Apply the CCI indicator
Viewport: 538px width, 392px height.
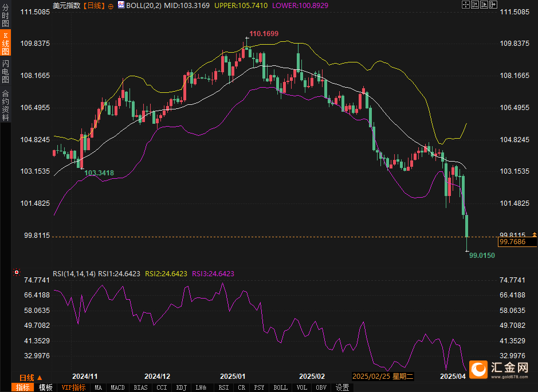point(162,387)
